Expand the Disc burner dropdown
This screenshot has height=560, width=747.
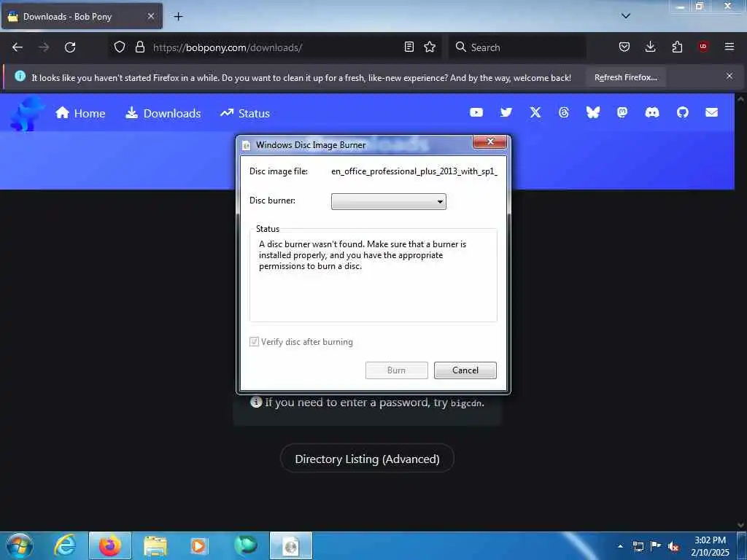point(389,201)
